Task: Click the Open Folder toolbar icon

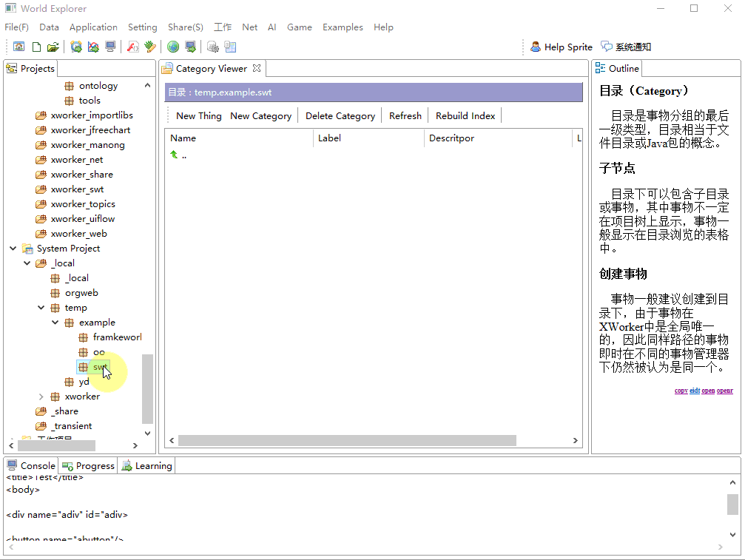Action: 52,46
